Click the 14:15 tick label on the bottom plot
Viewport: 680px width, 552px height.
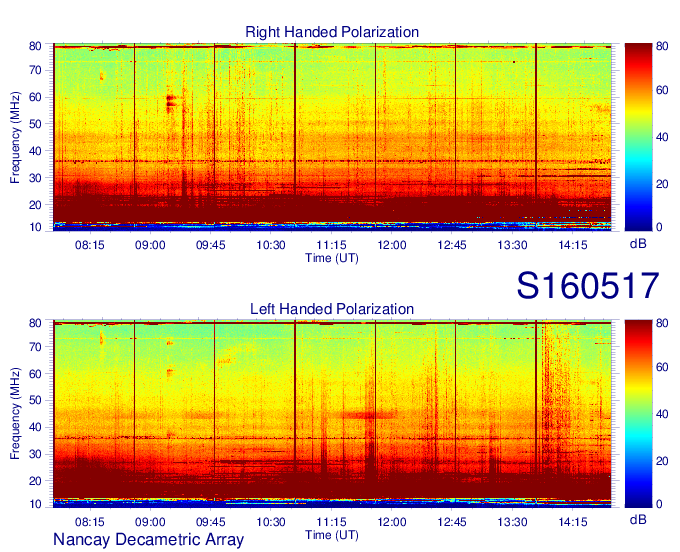pyautogui.click(x=573, y=522)
